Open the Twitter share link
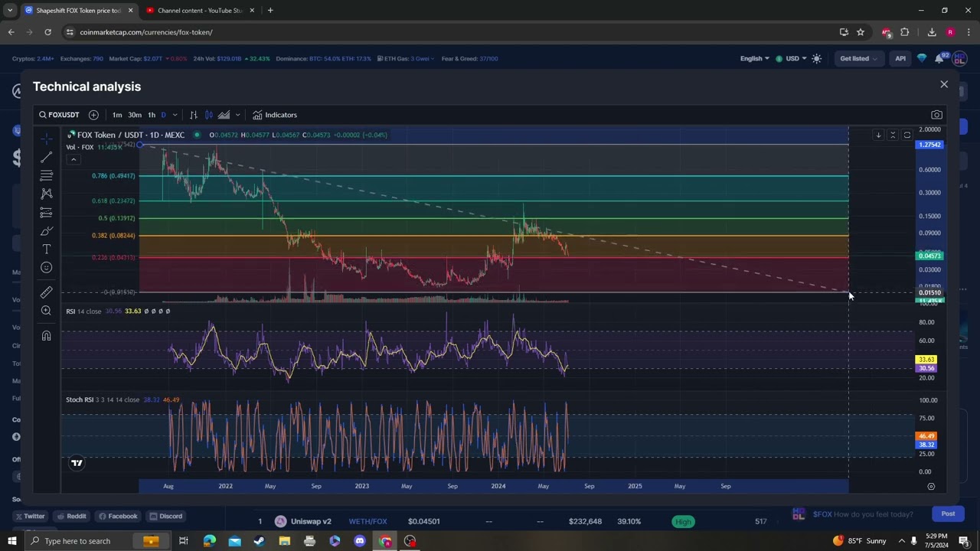980x551 pixels. [x=29, y=516]
